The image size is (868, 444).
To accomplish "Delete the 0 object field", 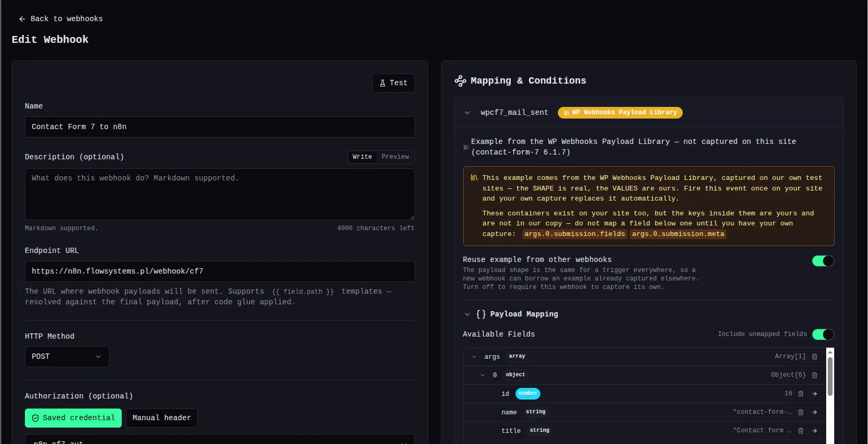I will (815, 375).
